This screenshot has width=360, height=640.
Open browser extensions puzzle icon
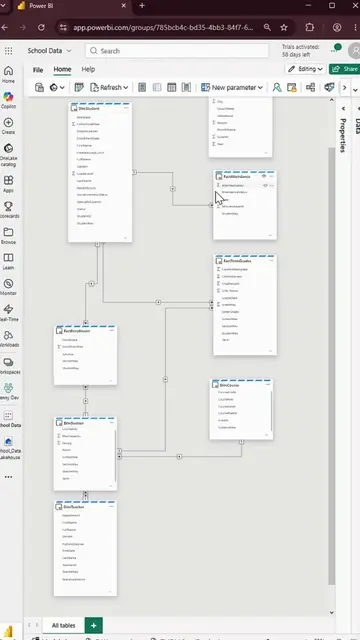tap(309, 27)
